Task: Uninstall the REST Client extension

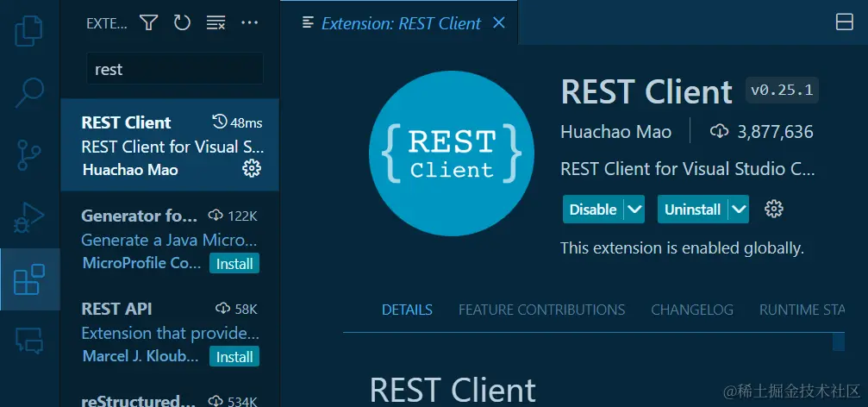Action: coord(692,210)
